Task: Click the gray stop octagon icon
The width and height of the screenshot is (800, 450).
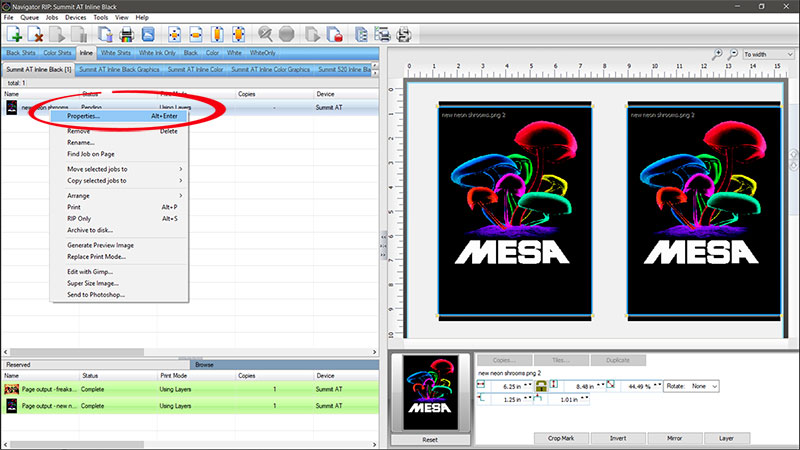Action: [287, 34]
